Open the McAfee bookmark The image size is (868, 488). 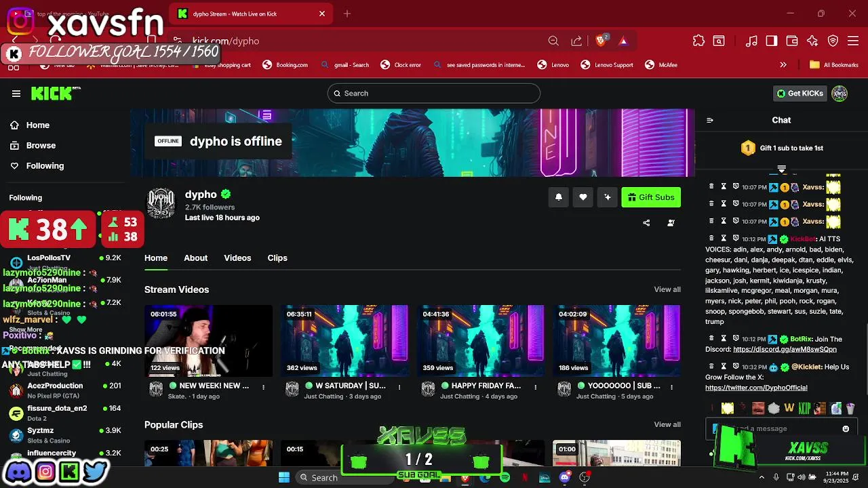pos(660,65)
